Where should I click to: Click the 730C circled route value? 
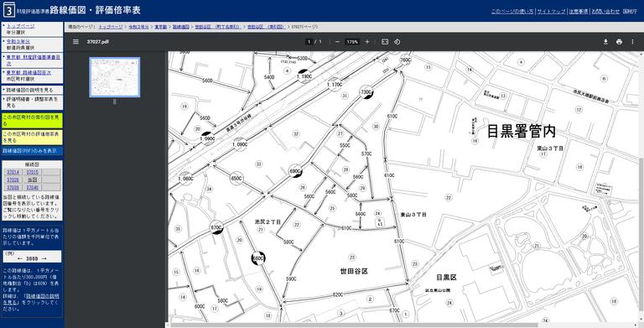click(366, 92)
